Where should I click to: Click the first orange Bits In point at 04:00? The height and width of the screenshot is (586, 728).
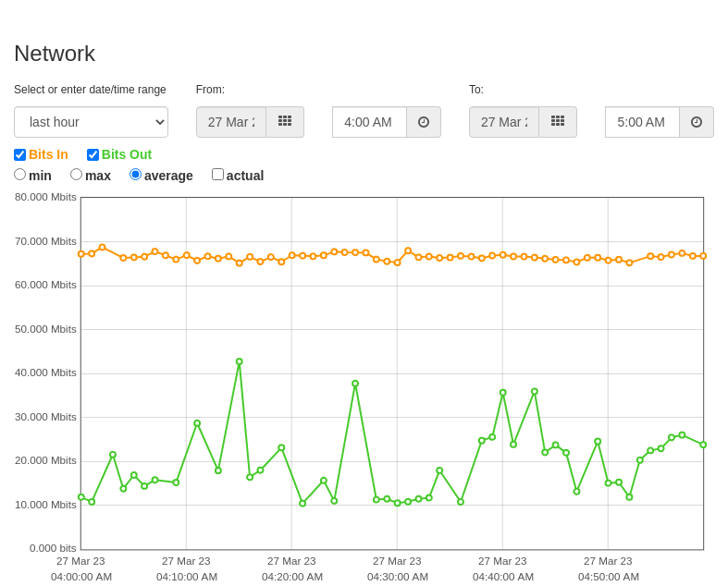[x=81, y=254]
